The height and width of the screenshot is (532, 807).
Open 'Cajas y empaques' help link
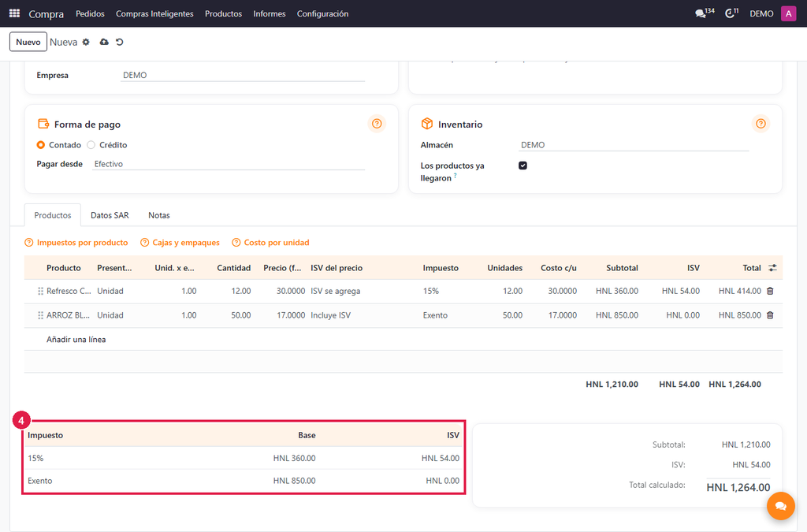click(x=180, y=242)
